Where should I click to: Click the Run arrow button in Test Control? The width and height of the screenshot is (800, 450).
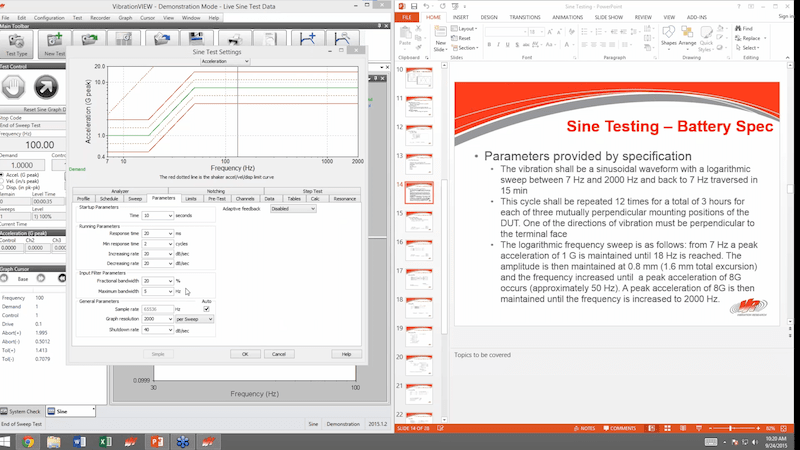click(46, 87)
